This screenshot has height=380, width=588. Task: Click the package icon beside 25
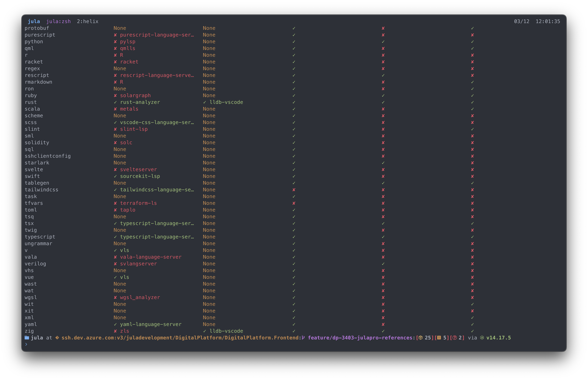(420, 337)
